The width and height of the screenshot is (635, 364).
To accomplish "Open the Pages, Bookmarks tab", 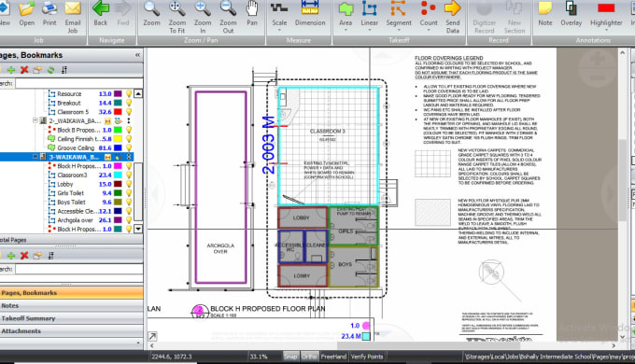I will [x=71, y=292].
